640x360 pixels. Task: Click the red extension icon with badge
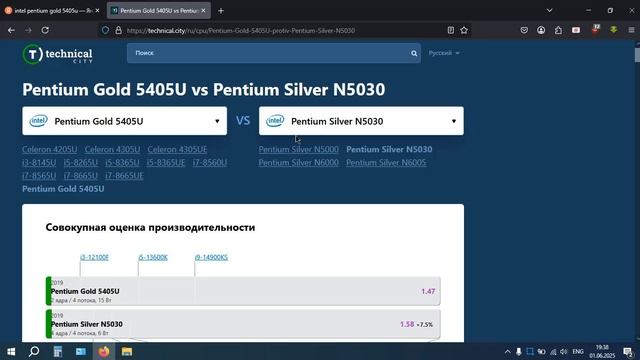[x=596, y=29]
